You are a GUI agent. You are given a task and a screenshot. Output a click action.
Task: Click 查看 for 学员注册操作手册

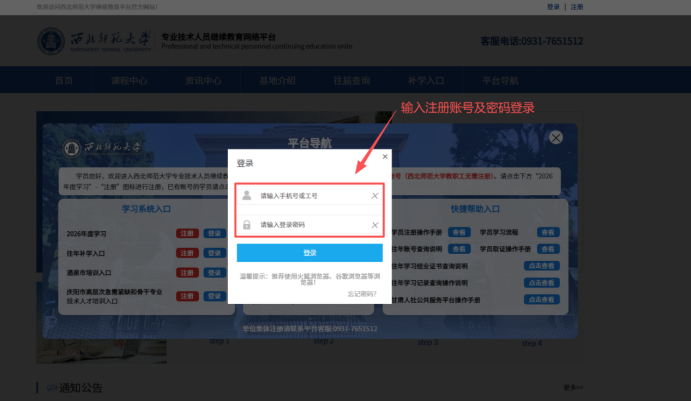pos(459,232)
